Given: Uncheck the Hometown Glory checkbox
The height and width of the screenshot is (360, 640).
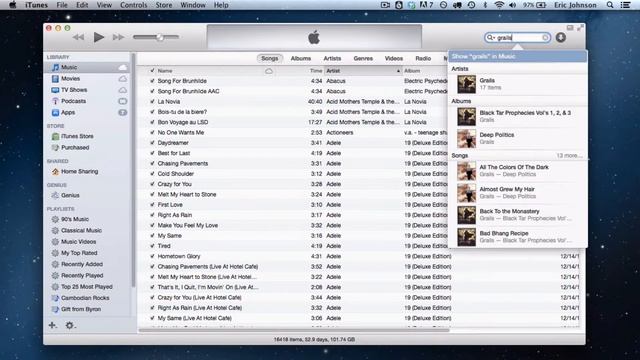Looking at the screenshot, I should point(152,256).
